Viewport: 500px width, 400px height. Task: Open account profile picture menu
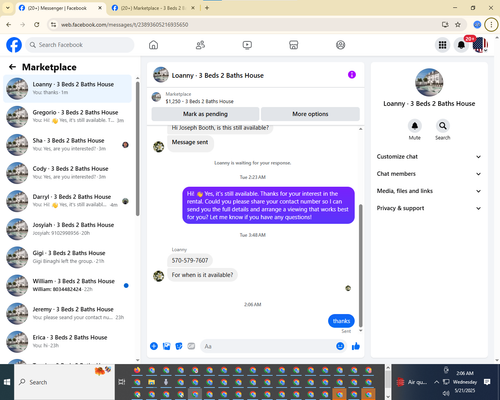[480, 45]
